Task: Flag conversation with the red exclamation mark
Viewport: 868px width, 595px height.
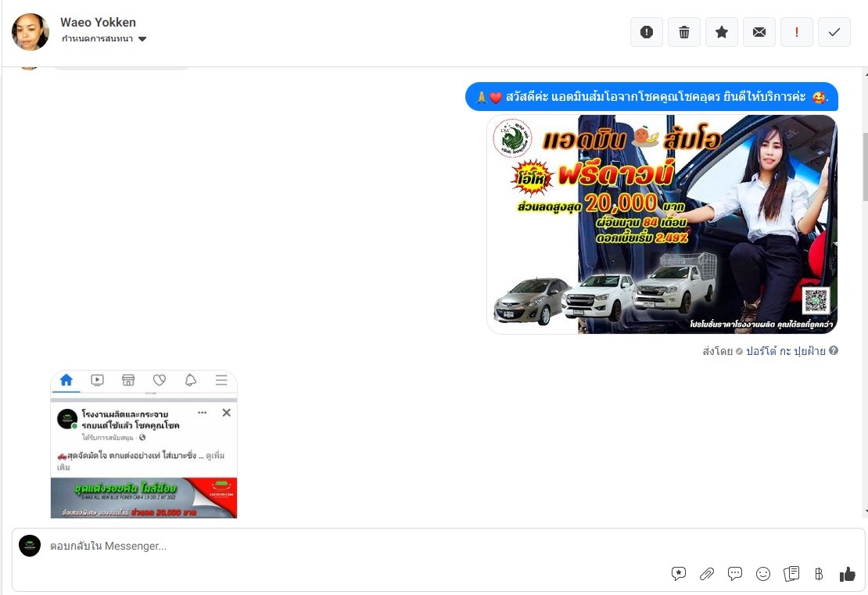Action: coord(797,32)
